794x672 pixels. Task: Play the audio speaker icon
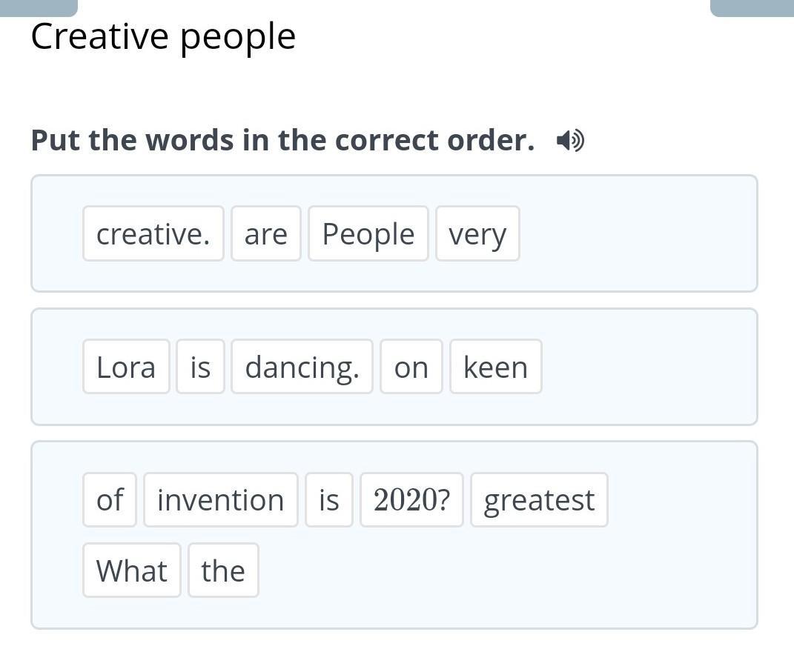[569, 140]
